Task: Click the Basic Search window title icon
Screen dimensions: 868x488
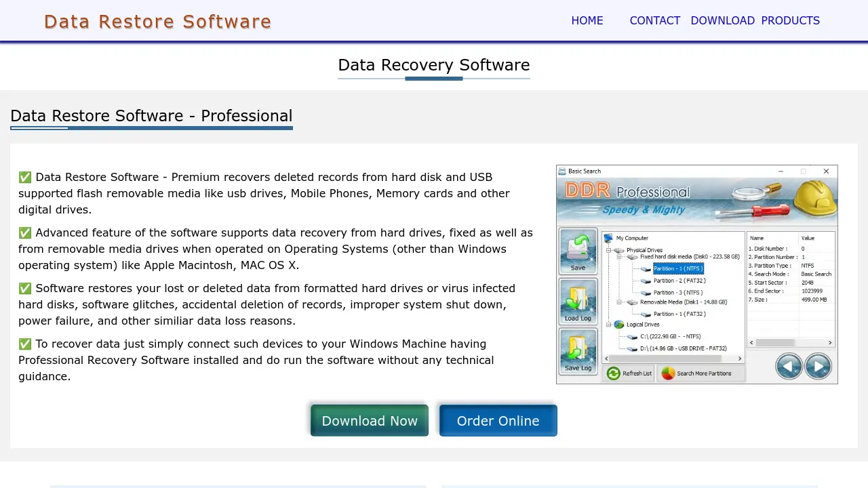Action: [x=562, y=171]
